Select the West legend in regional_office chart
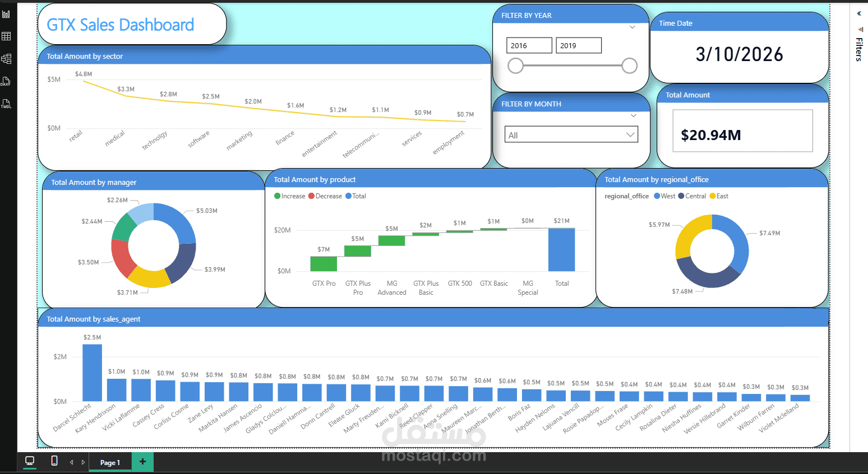This screenshot has height=474, width=868. [x=664, y=196]
